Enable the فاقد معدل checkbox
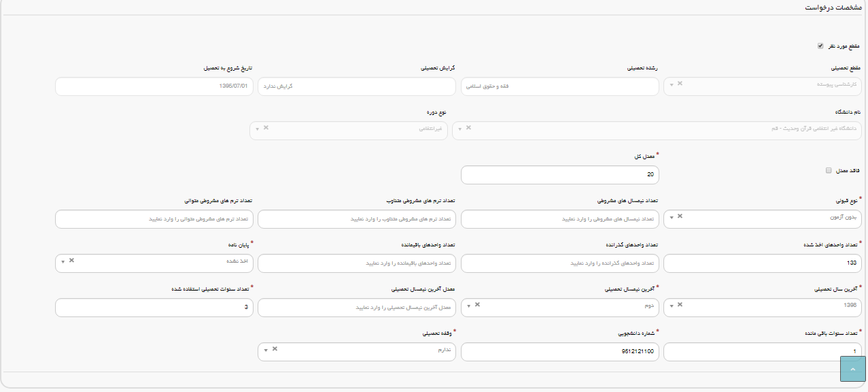This screenshot has width=868, height=392. point(829,171)
